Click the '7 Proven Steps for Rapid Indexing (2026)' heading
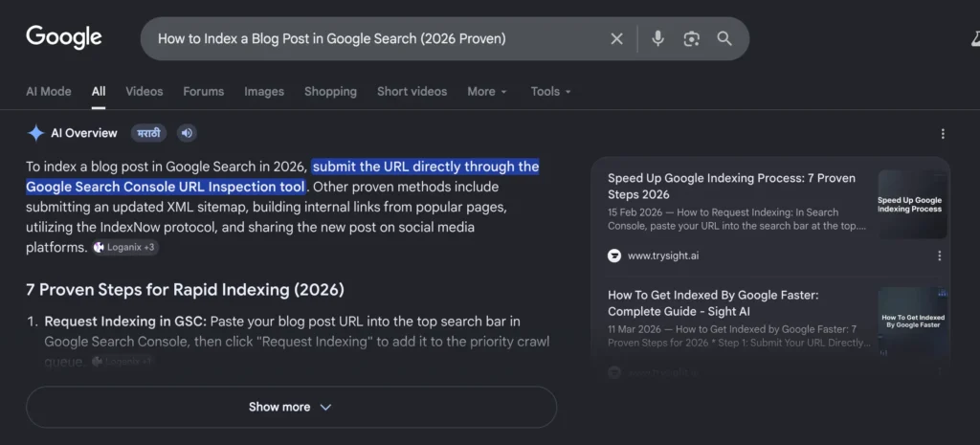This screenshot has width=980, height=445. coord(185,290)
